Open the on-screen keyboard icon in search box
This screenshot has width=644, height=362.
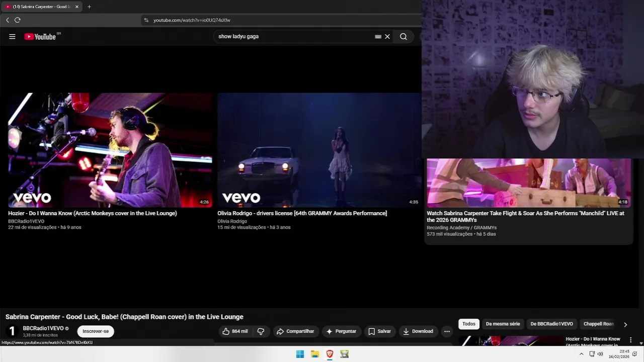(x=378, y=36)
